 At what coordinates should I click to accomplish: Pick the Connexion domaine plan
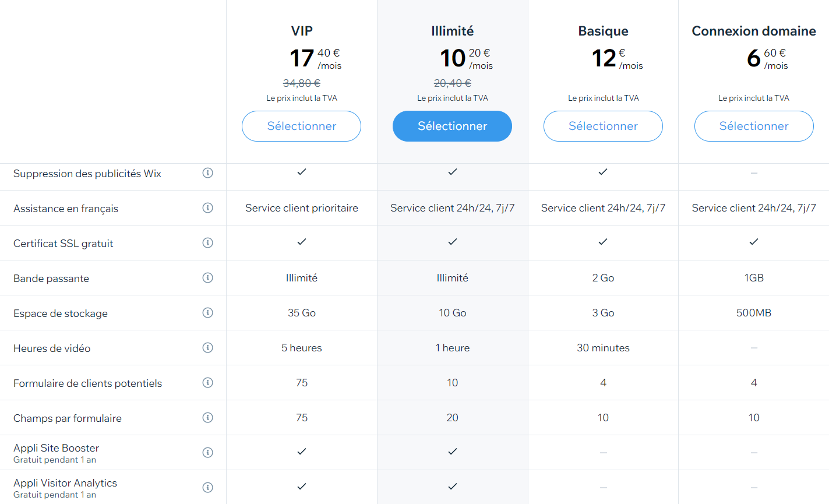tap(754, 126)
